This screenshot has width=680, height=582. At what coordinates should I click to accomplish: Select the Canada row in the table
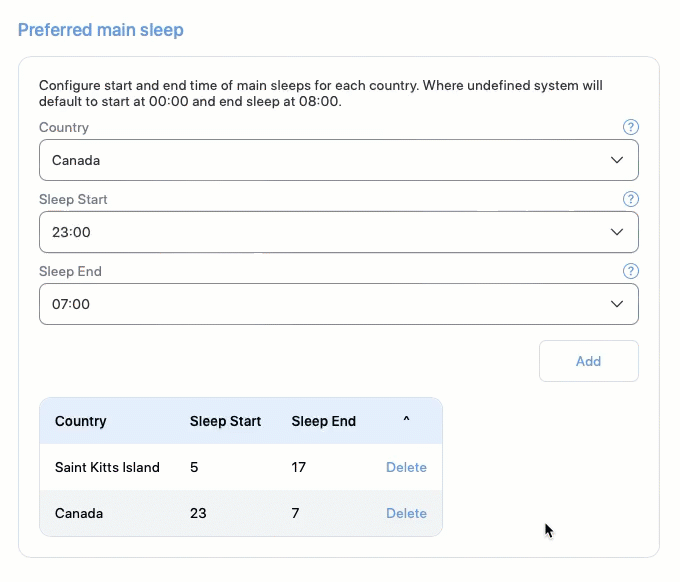[x=241, y=513]
